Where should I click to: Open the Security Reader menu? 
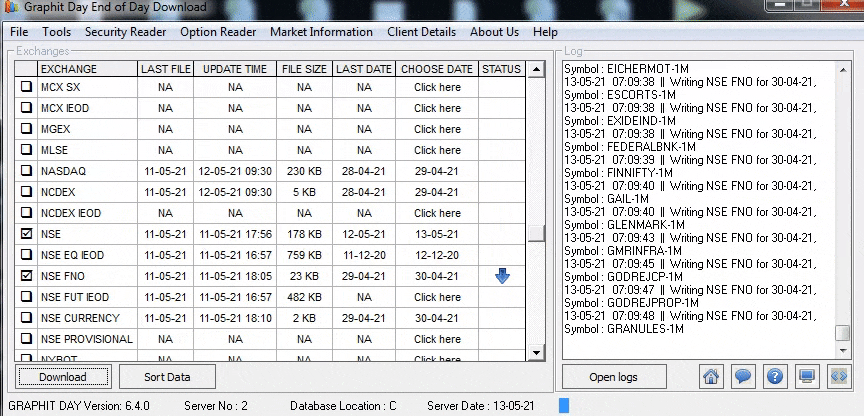[126, 32]
